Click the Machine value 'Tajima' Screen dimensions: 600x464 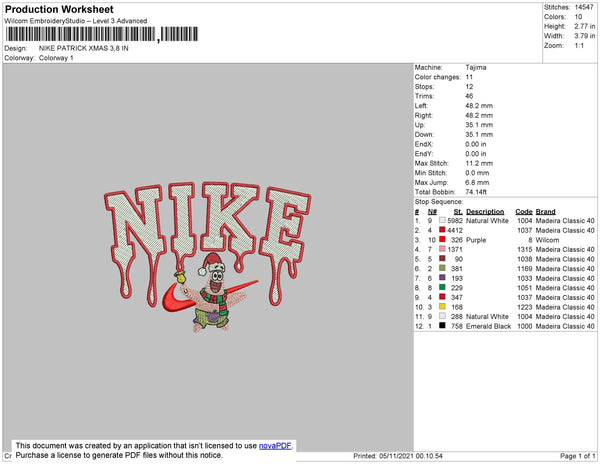pos(476,67)
